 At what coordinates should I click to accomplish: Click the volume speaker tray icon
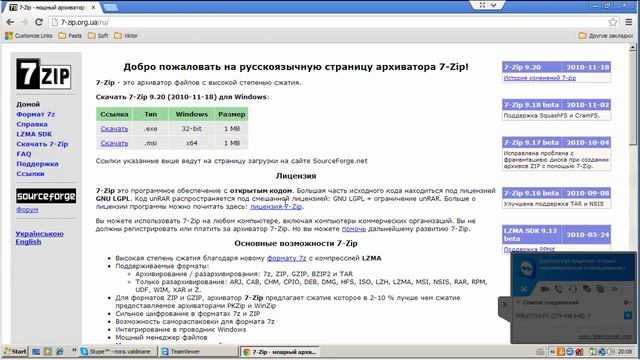pyautogui.click(x=611, y=351)
